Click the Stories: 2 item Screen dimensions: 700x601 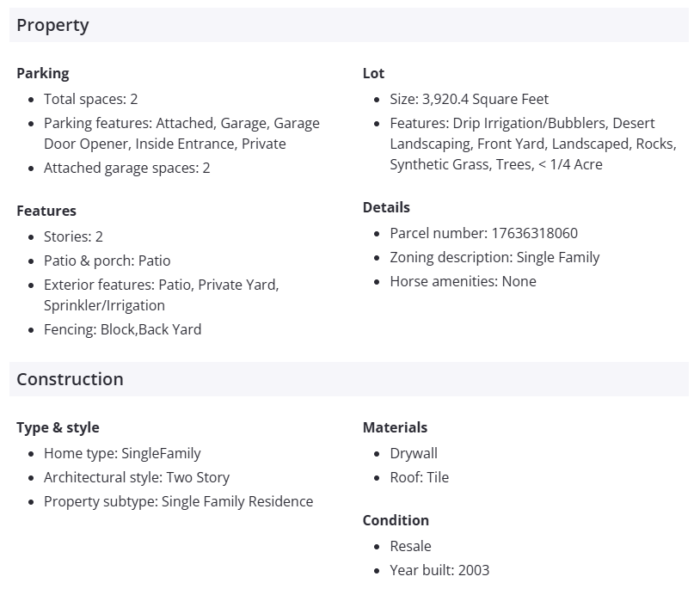[x=73, y=236]
